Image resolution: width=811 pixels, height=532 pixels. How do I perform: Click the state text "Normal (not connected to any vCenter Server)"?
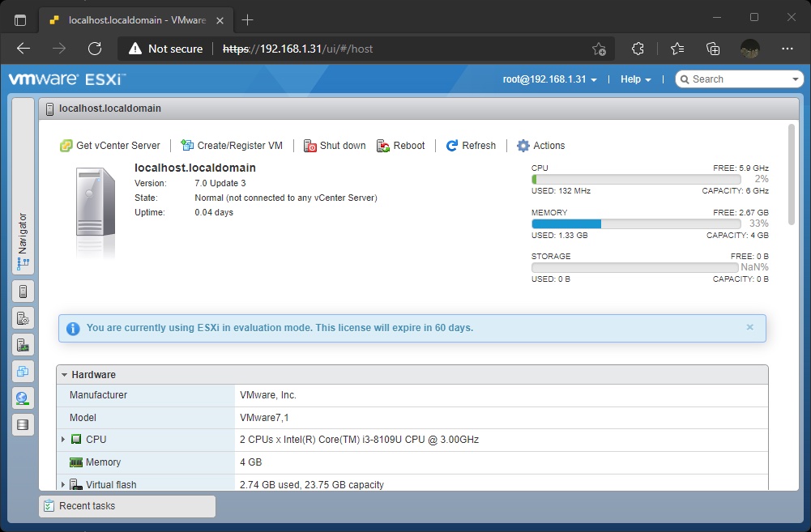pyautogui.click(x=286, y=198)
